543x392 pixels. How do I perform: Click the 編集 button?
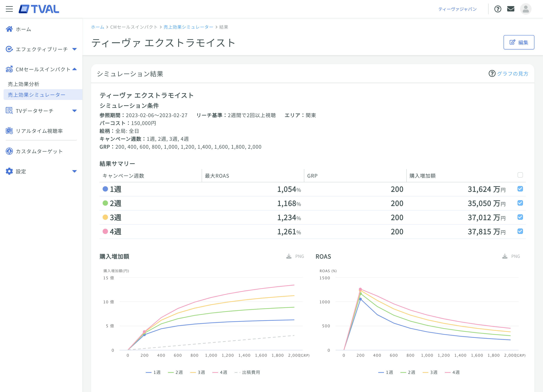(x=519, y=42)
